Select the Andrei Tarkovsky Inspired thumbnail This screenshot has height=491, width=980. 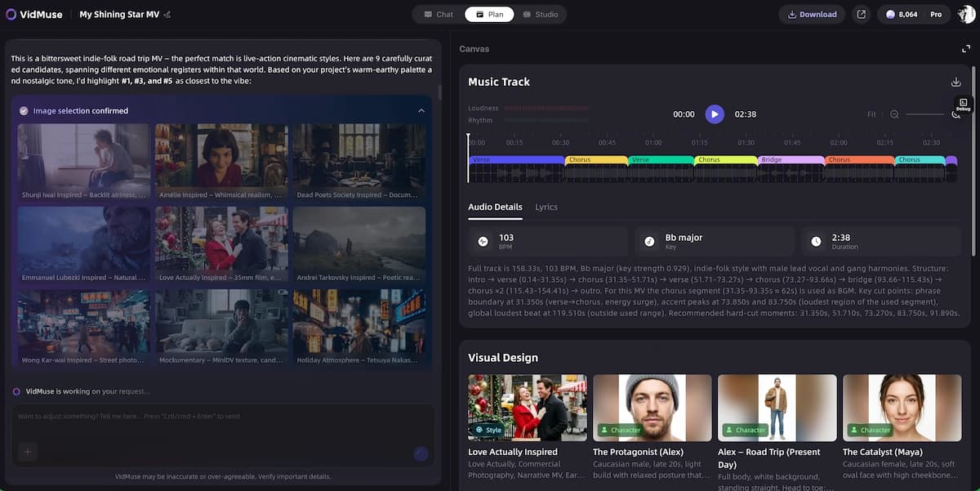click(359, 244)
